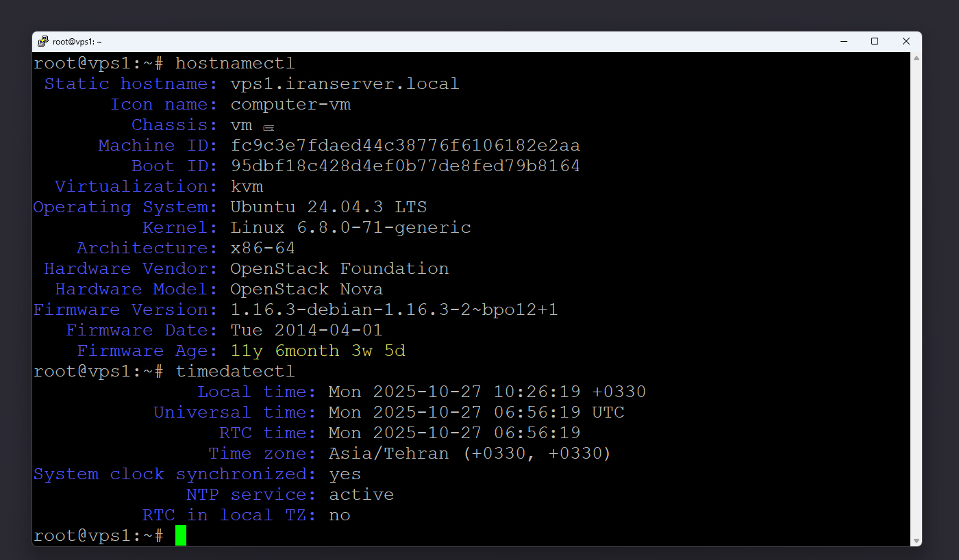The image size is (959, 560).
Task: Click the NTP service active status
Action: coord(361,495)
